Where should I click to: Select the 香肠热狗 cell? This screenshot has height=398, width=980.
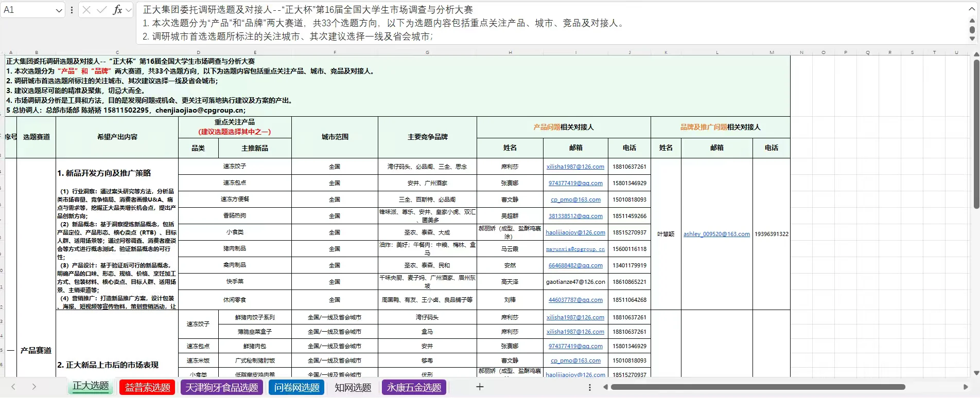click(x=235, y=215)
